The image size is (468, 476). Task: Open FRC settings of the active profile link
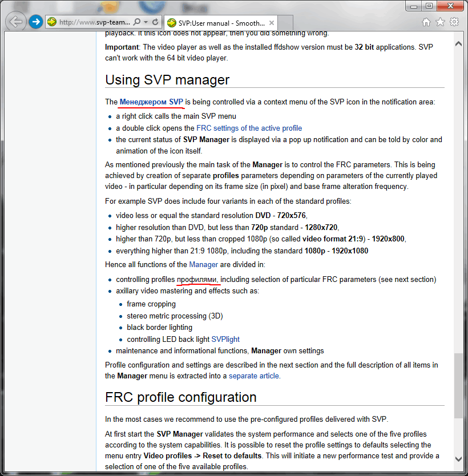pos(249,128)
